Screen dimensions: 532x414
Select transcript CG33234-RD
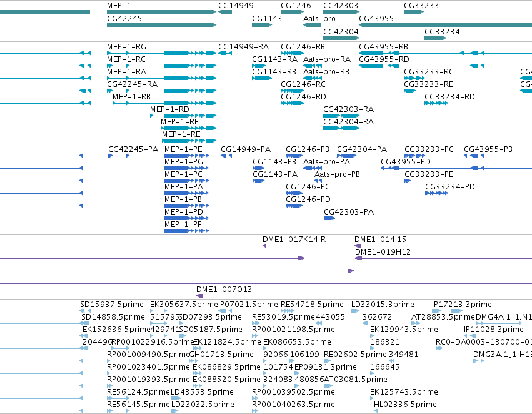coord(436,103)
